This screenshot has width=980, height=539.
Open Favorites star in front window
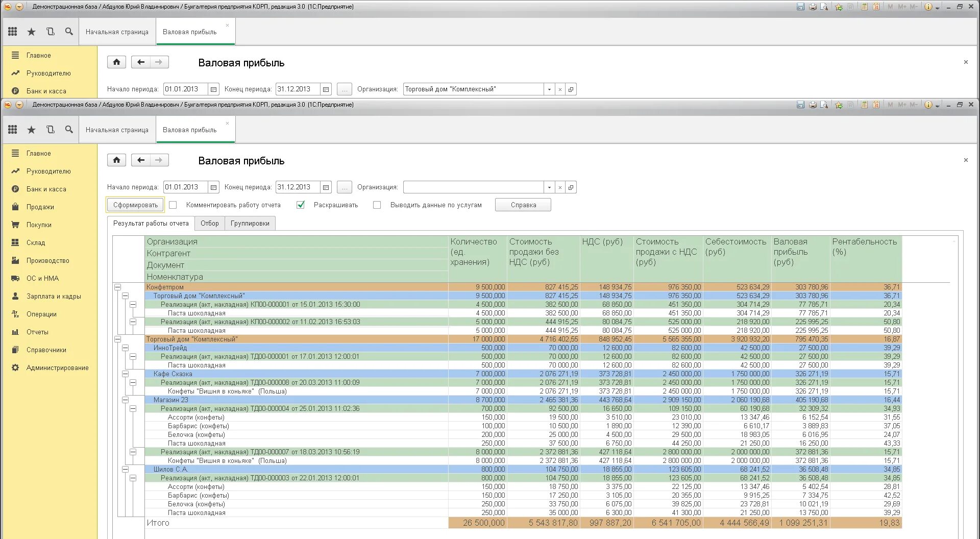point(31,130)
